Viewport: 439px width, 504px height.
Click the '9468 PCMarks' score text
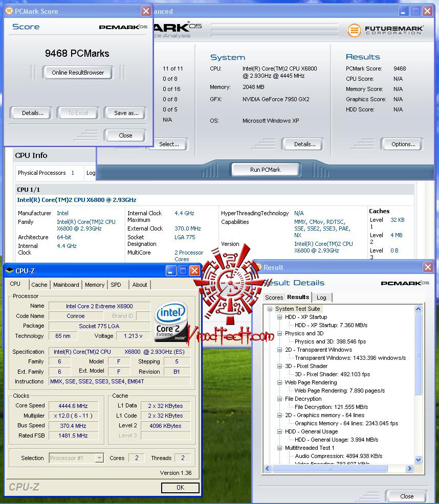77,53
